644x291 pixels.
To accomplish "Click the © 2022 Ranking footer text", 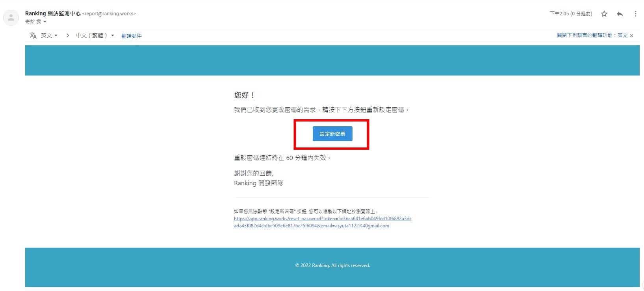I will coord(332,265).
